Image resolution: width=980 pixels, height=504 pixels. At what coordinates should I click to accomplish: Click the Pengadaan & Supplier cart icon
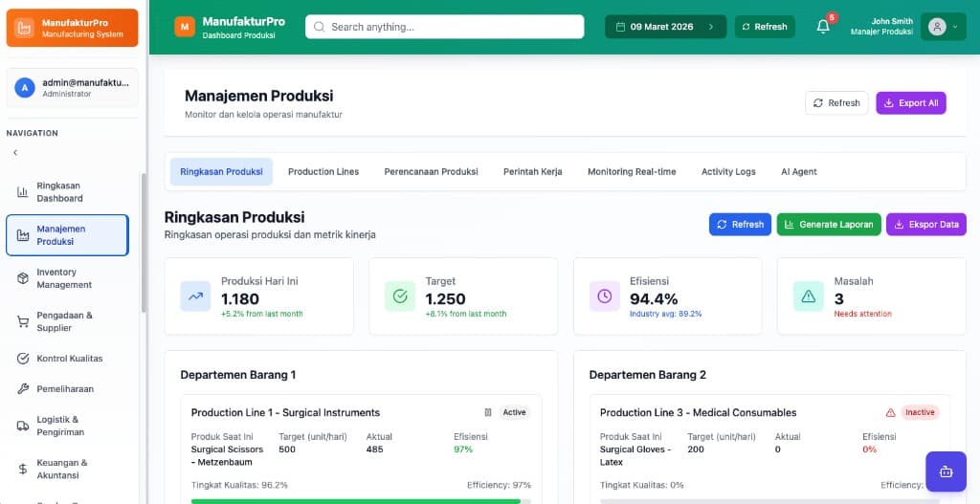point(23,321)
